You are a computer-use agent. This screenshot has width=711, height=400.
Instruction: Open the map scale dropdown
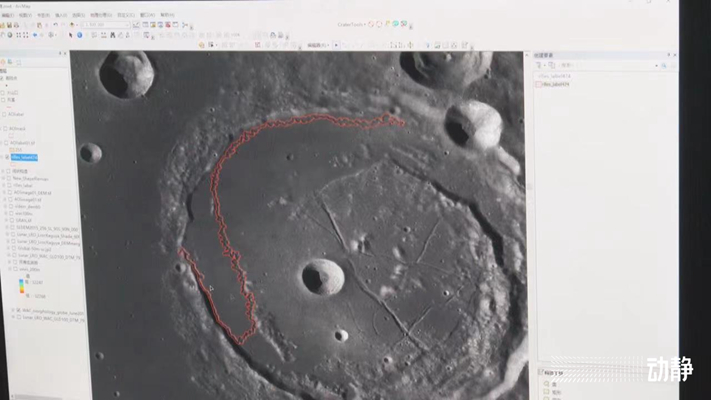(x=130, y=25)
